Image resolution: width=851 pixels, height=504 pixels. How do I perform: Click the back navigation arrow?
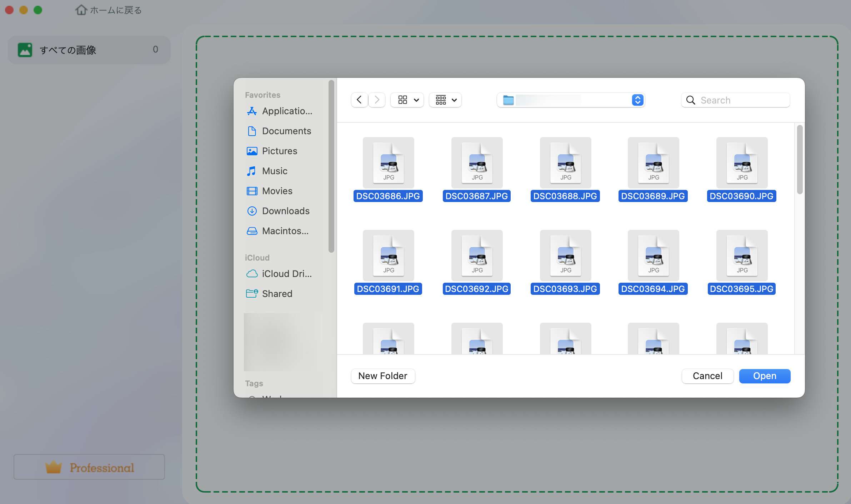click(359, 100)
